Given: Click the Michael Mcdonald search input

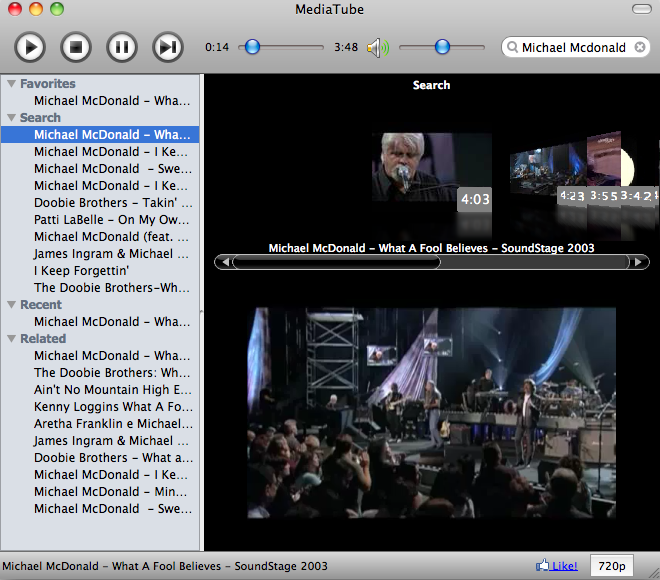Looking at the screenshot, I should [x=573, y=47].
